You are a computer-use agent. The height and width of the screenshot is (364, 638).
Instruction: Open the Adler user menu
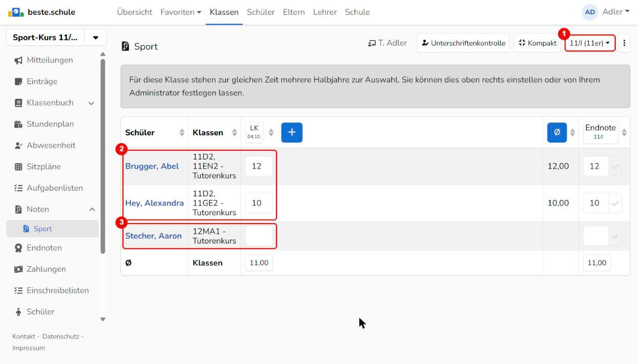click(x=616, y=12)
